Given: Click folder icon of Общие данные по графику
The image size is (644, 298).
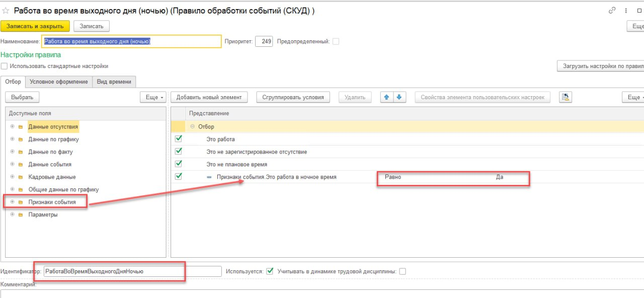Looking at the screenshot, I should coord(21,190).
